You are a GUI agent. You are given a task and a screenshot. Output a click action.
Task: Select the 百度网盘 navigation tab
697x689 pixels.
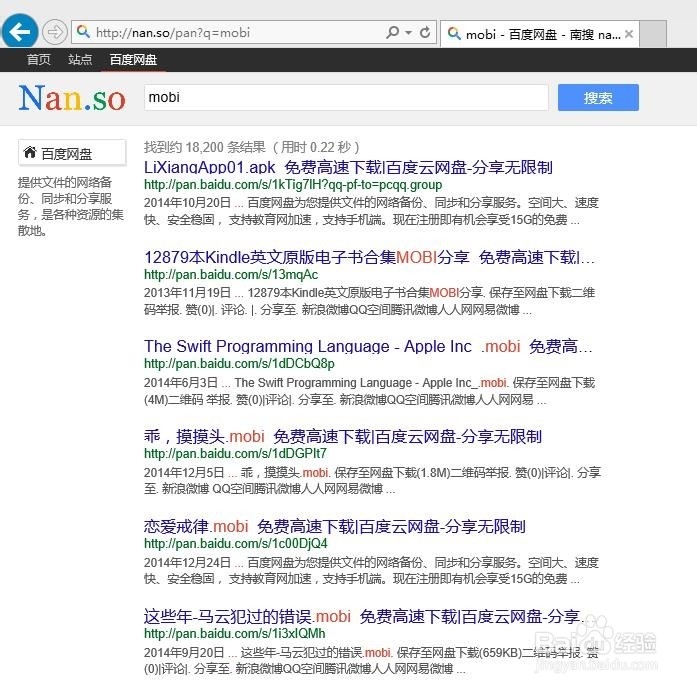pyautogui.click(x=133, y=60)
